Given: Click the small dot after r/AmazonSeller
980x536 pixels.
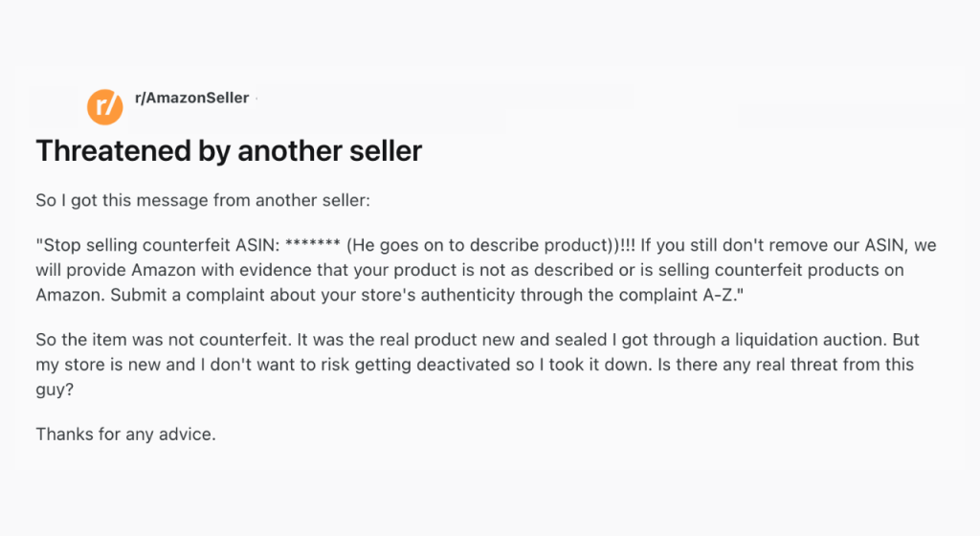Looking at the screenshot, I should 256,98.
